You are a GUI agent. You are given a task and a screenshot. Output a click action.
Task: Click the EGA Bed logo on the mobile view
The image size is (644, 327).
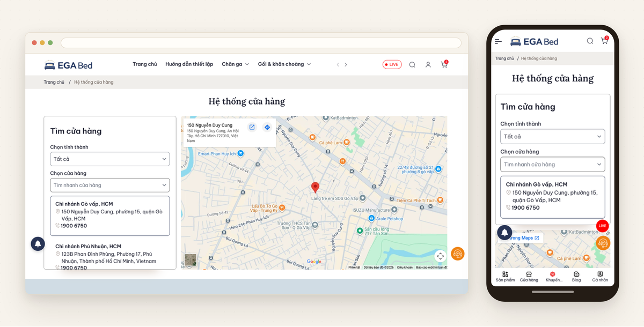[x=535, y=41]
